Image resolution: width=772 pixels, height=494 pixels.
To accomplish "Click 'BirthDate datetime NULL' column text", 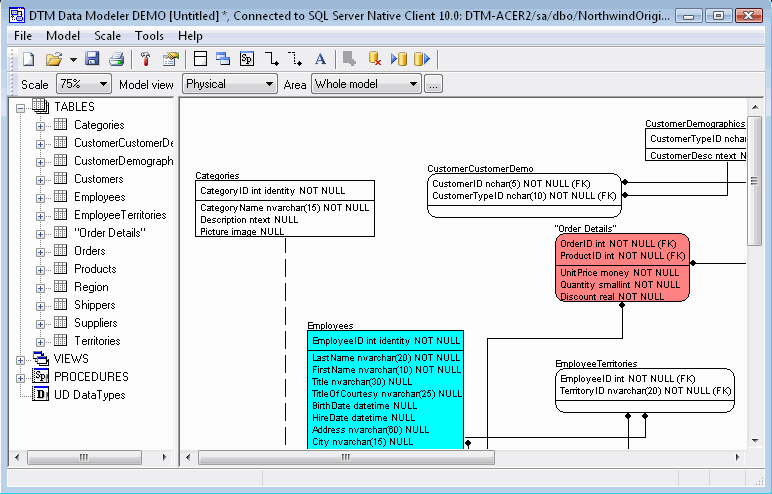I will (365, 406).
